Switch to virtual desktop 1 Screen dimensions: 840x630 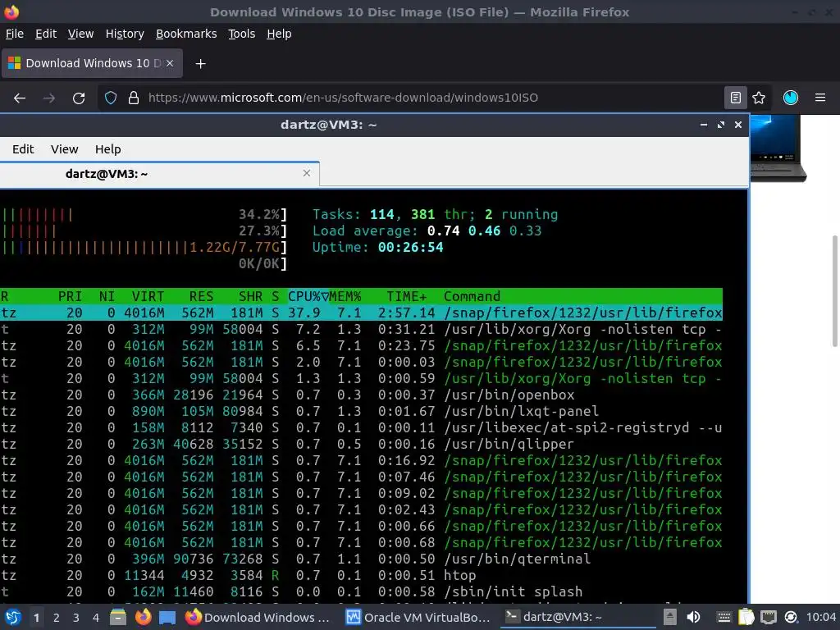[x=36, y=618]
